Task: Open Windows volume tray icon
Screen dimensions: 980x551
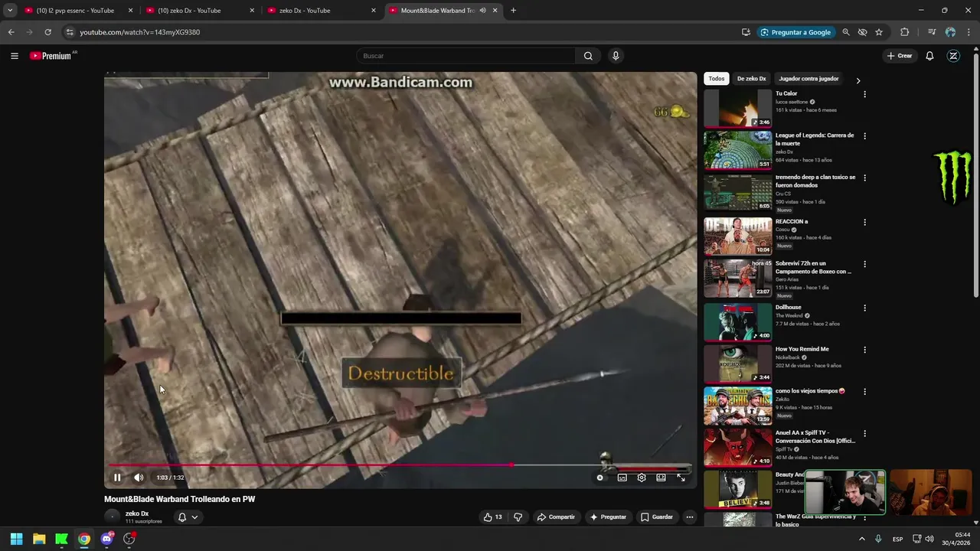Action: click(929, 539)
